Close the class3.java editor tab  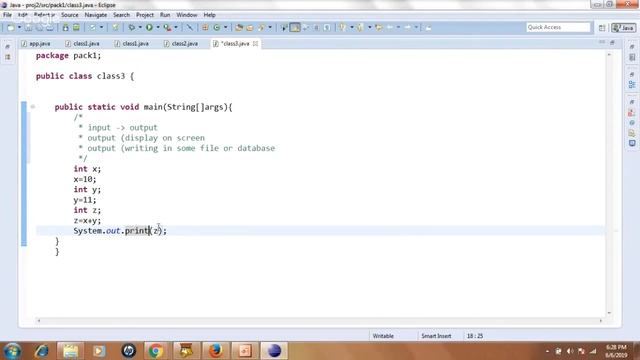(256, 43)
